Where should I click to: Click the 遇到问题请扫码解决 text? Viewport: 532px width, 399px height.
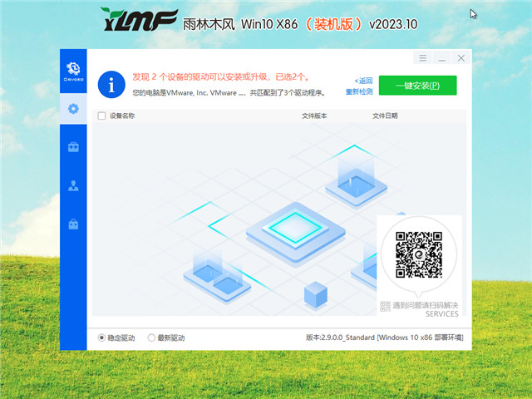pyautogui.click(x=425, y=305)
